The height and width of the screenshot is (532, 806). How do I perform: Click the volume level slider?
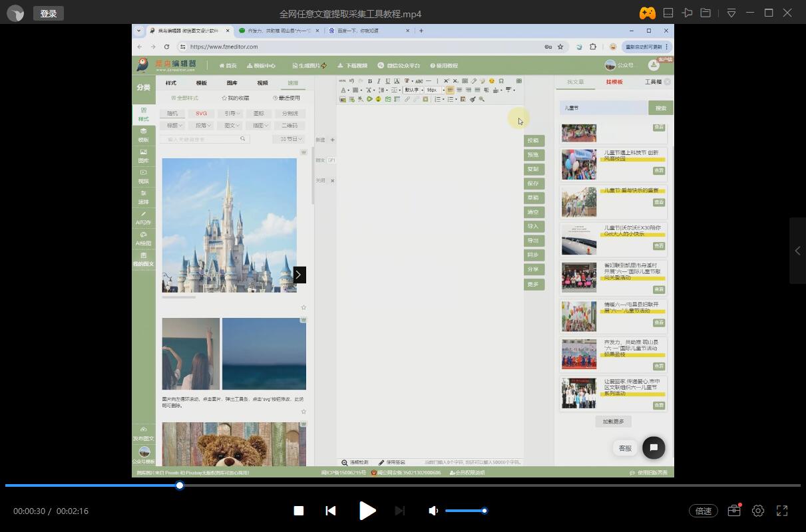[x=465, y=511]
